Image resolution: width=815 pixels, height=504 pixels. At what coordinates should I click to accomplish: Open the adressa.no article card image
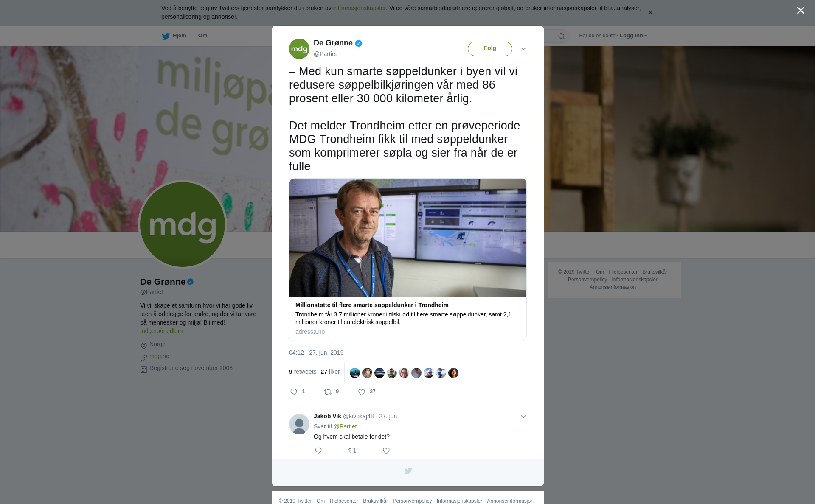408,238
